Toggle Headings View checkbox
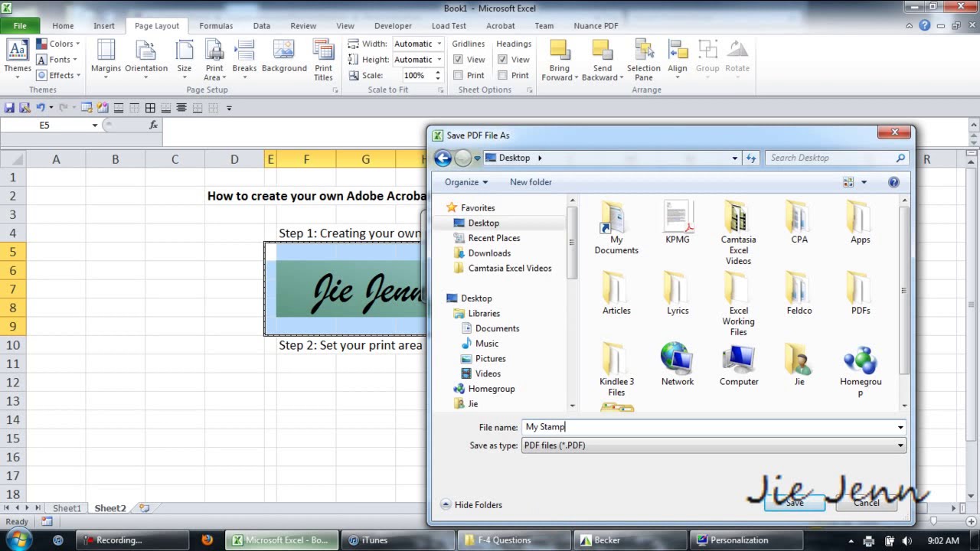This screenshot has height=551, width=980. pyautogui.click(x=502, y=60)
